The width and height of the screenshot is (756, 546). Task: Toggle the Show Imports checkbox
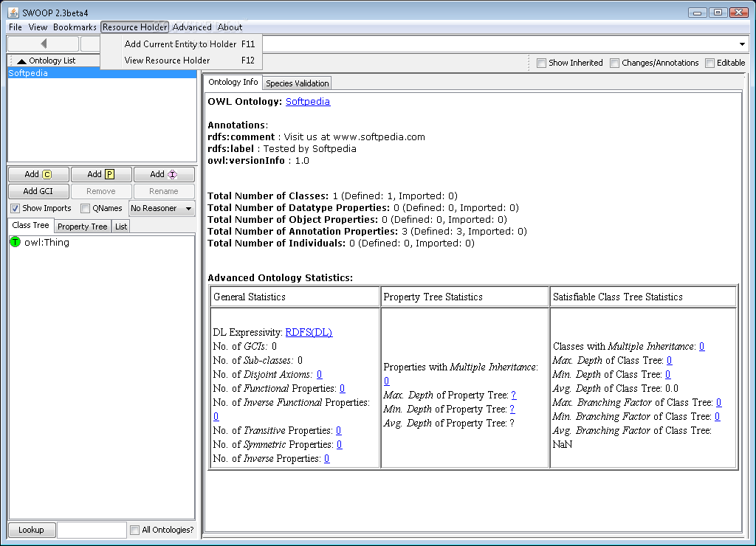(x=15, y=208)
